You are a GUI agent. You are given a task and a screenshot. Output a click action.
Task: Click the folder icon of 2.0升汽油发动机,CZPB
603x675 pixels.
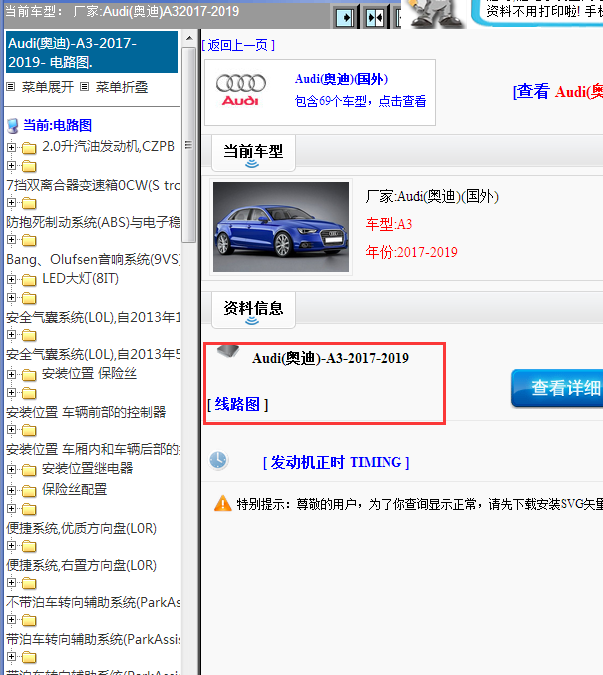[29, 148]
